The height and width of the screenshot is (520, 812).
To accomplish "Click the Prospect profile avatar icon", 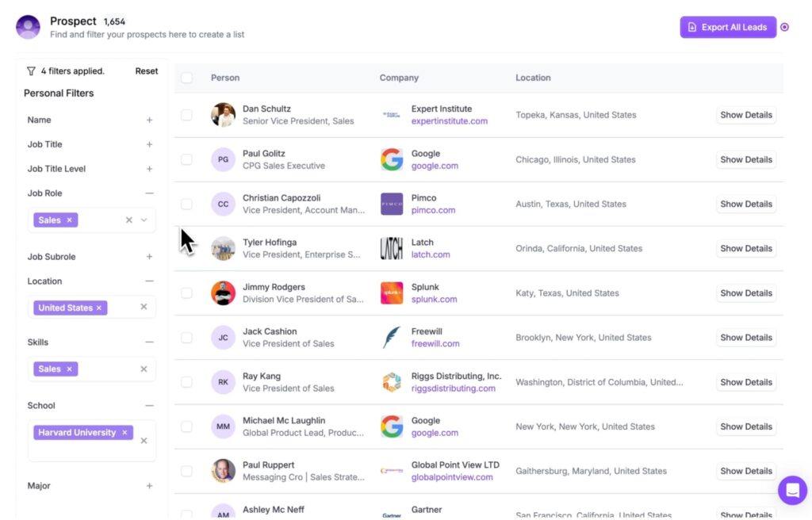I will (28, 27).
